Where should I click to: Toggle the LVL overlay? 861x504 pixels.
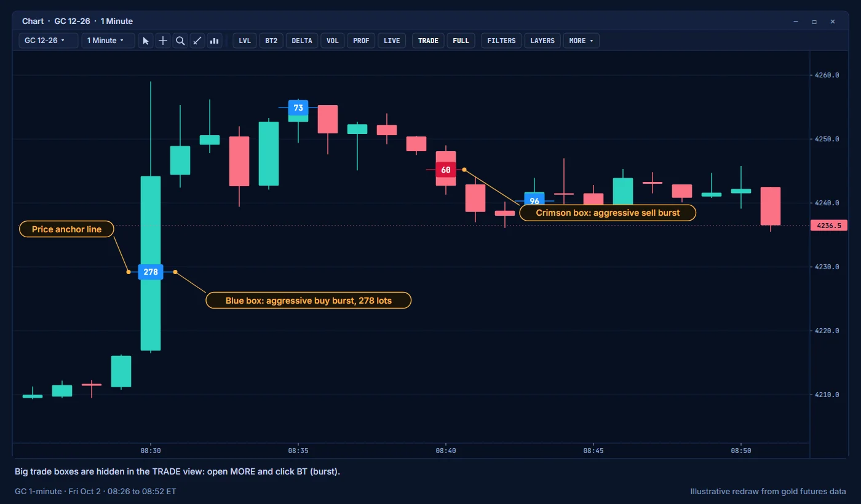(245, 41)
